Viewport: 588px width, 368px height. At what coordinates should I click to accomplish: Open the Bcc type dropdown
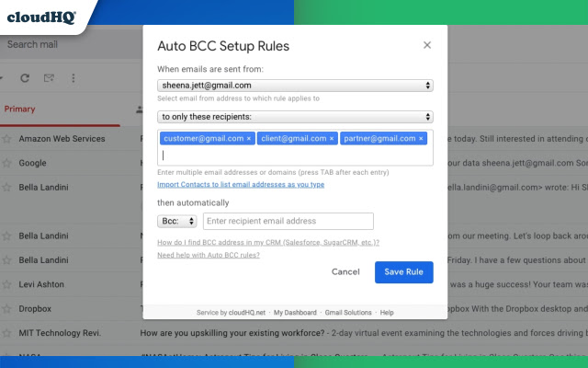pyautogui.click(x=177, y=221)
